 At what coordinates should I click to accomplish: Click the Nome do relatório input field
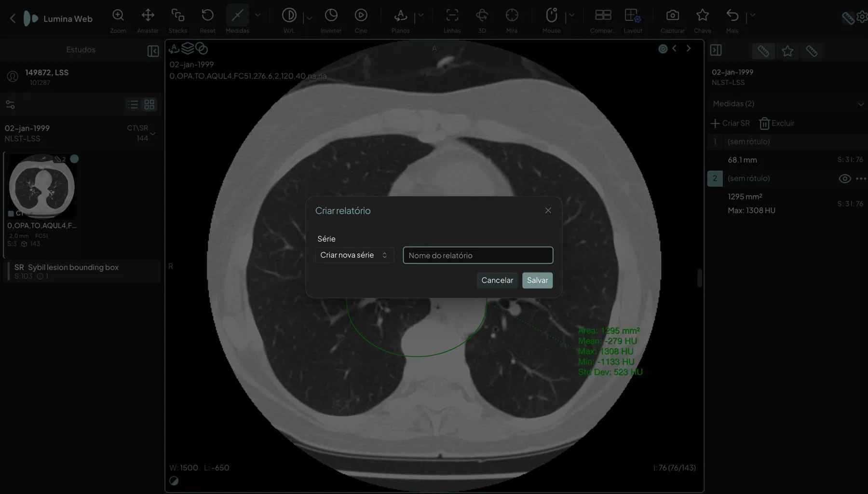coord(478,255)
